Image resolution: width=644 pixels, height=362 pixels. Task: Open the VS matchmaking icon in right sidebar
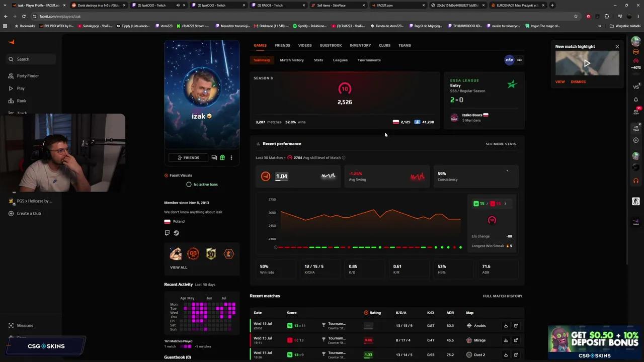point(636,87)
